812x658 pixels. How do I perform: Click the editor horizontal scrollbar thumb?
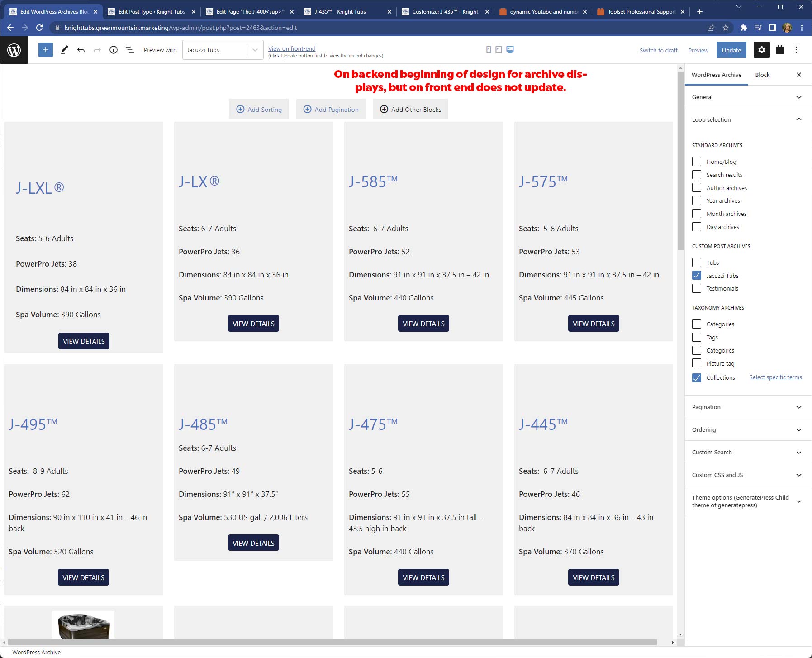332,642
